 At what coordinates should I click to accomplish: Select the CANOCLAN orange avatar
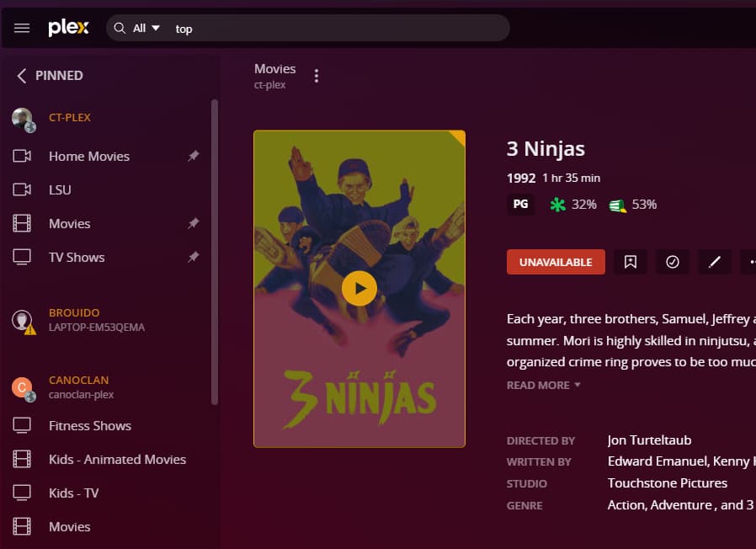click(23, 389)
